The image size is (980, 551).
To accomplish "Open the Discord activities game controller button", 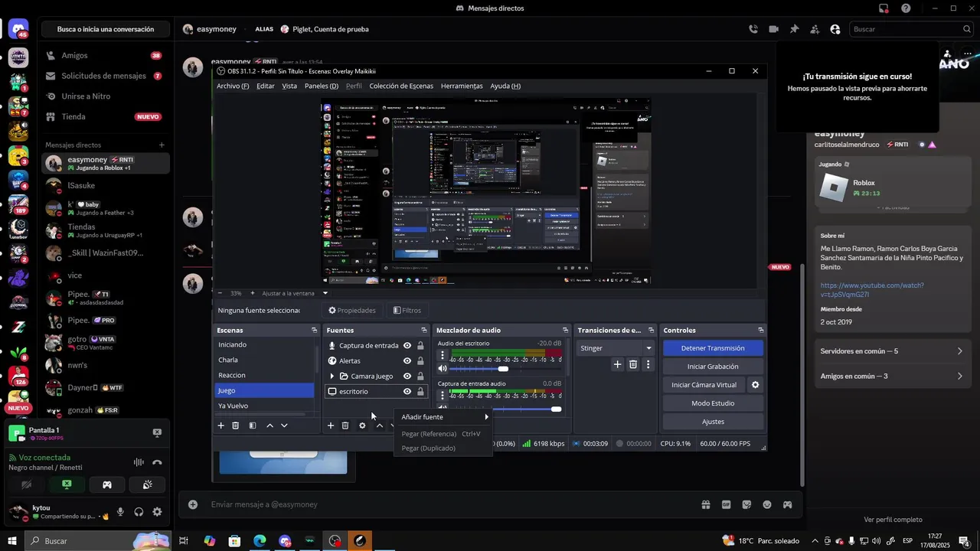I will [107, 484].
